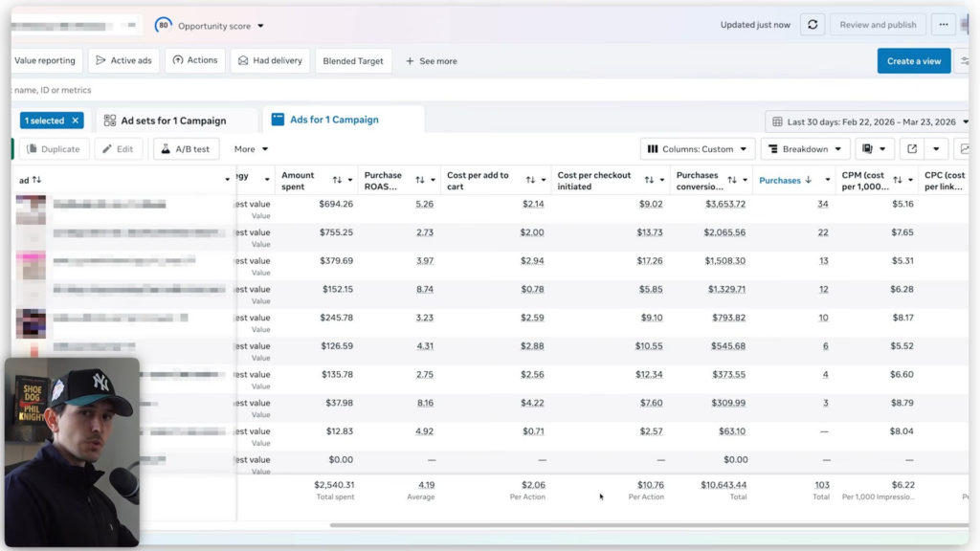Image resolution: width=980 pixels, height=551 pixels.
Task: Expand the More menu in the toolbar
Action: [252, 148]
